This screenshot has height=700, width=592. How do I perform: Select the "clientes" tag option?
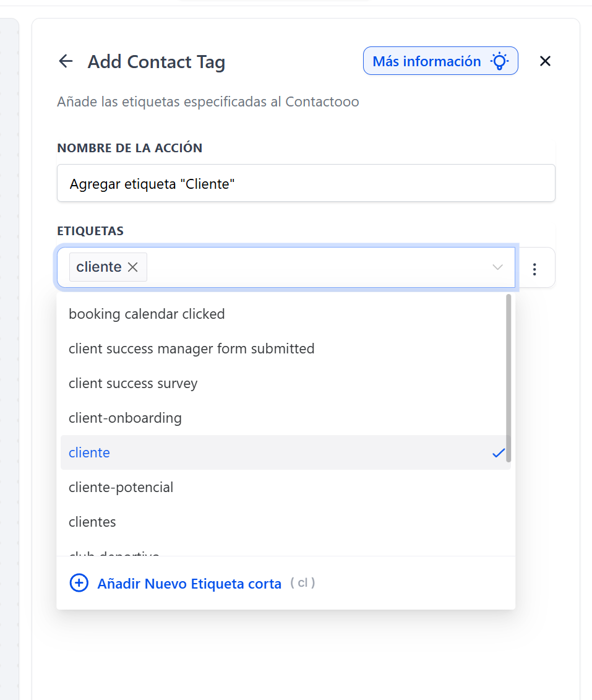pyautogui.click(x=92, y=522)
